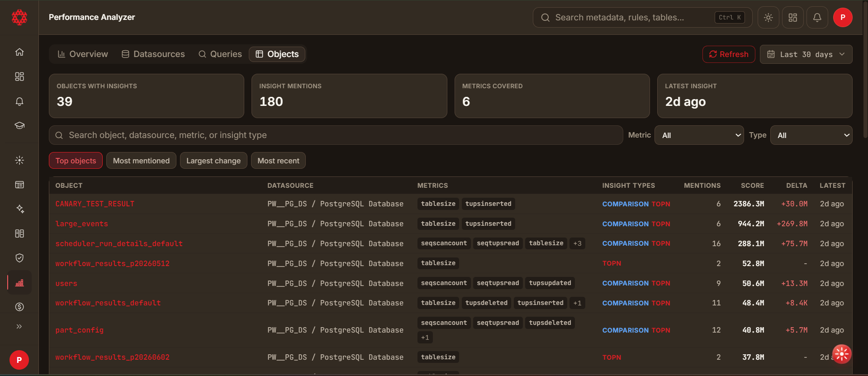Click the Latest Insight card
868x376 pixels.
pos(755,96)
